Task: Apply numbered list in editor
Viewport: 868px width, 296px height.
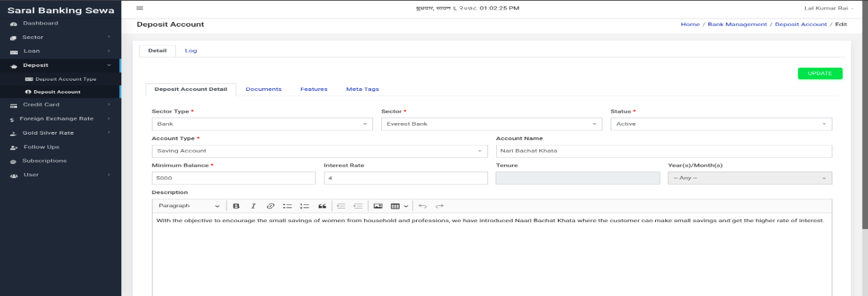Action: 305,206
